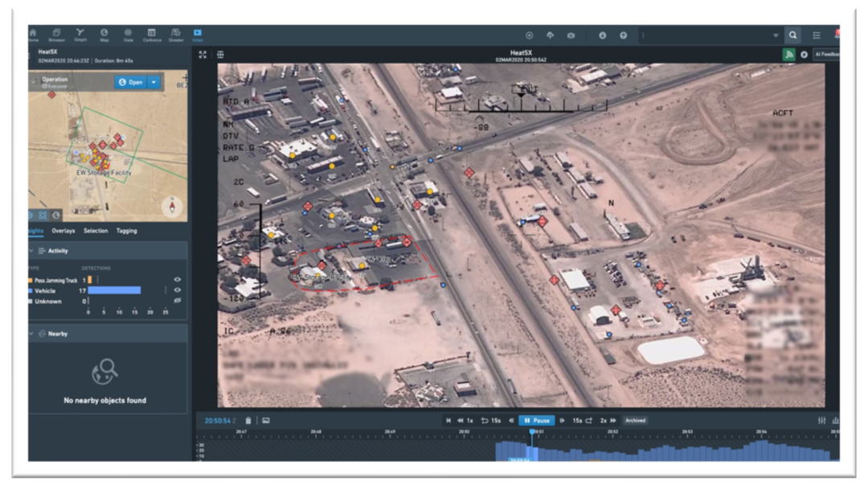Collapse the Nearby section
868x493 pixels.
(31, 334)
